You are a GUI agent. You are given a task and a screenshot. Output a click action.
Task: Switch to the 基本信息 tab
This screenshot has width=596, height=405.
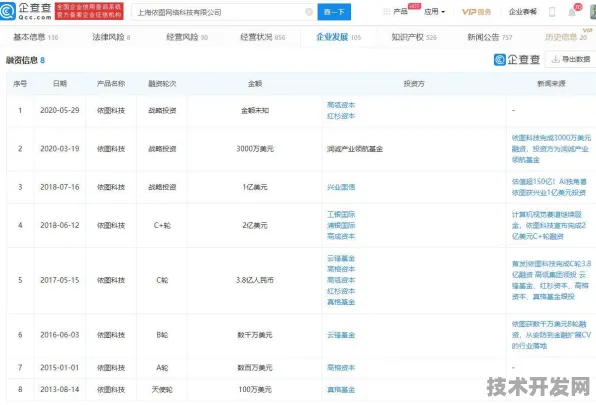pyautogui.click(x=36, y=37)
